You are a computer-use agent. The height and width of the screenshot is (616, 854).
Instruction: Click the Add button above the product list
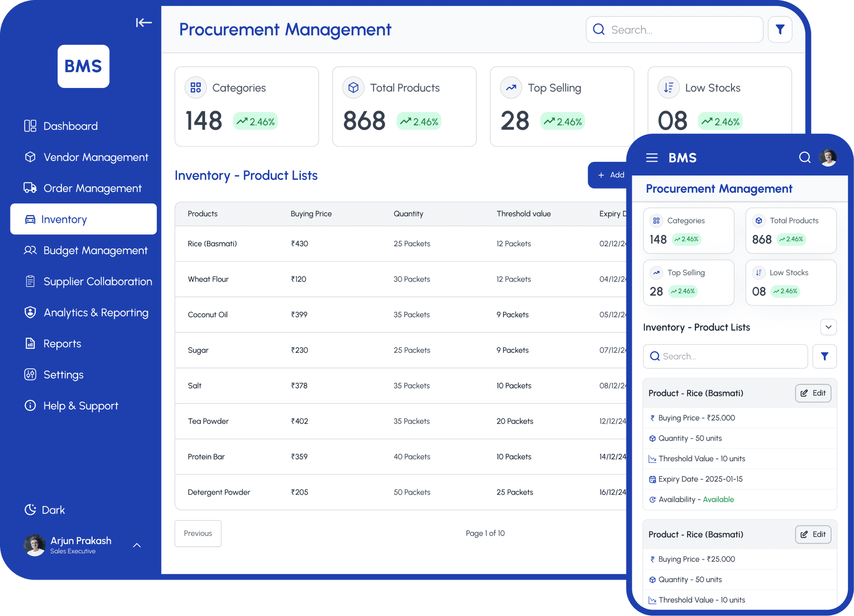click(x=611, y=175)
